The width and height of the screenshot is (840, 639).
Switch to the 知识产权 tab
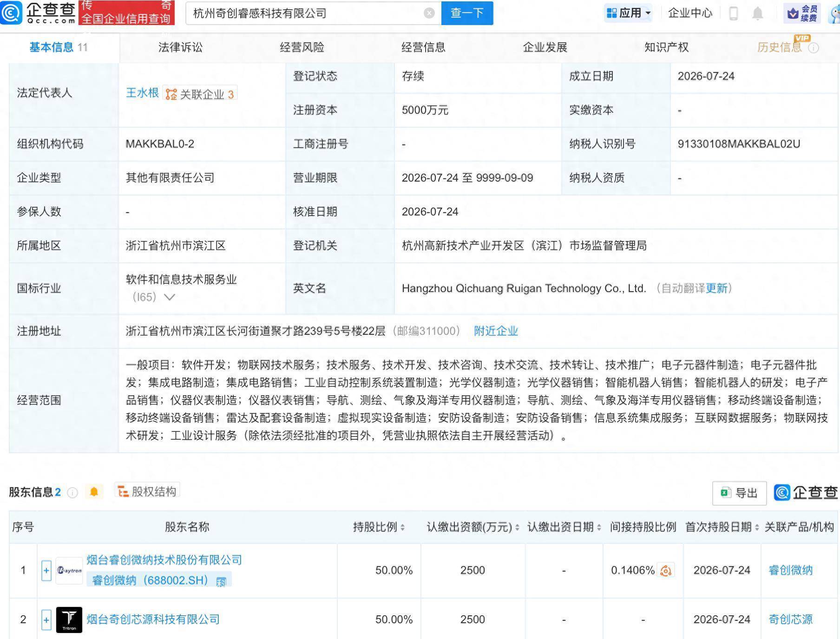666,47
